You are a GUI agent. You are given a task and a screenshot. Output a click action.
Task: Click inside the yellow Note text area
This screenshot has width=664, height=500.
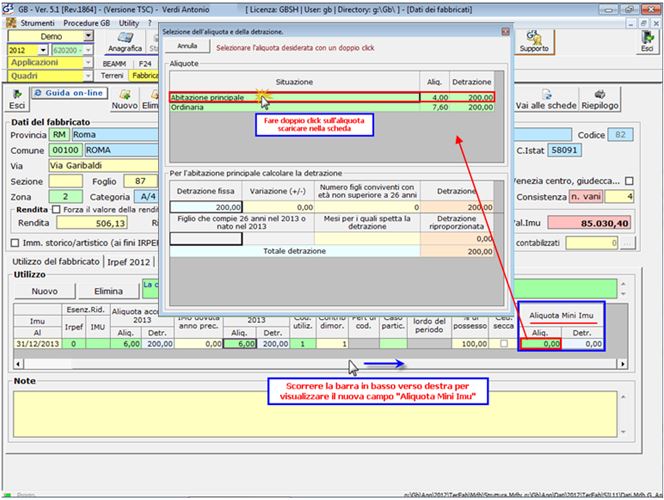[315, 414]
